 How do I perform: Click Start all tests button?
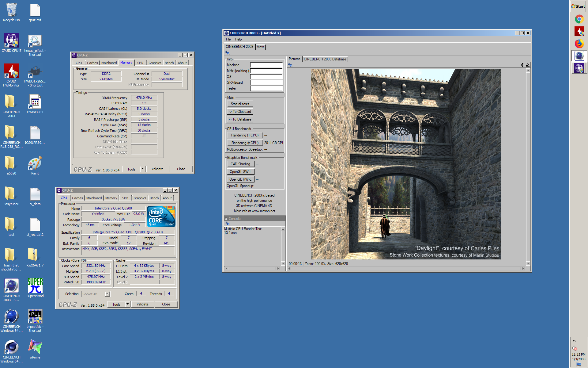coord(240,104)
